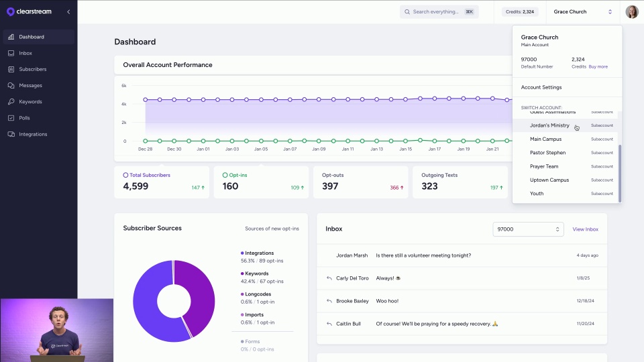Click the Integrations sidebar icon
644x362 pixels.
[11, 134]
